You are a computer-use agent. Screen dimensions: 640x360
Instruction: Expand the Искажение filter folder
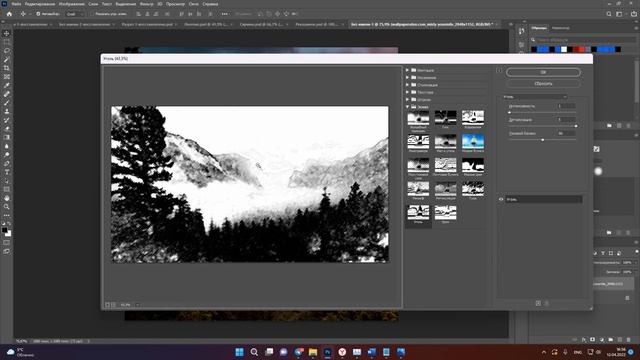click(407, 78)
